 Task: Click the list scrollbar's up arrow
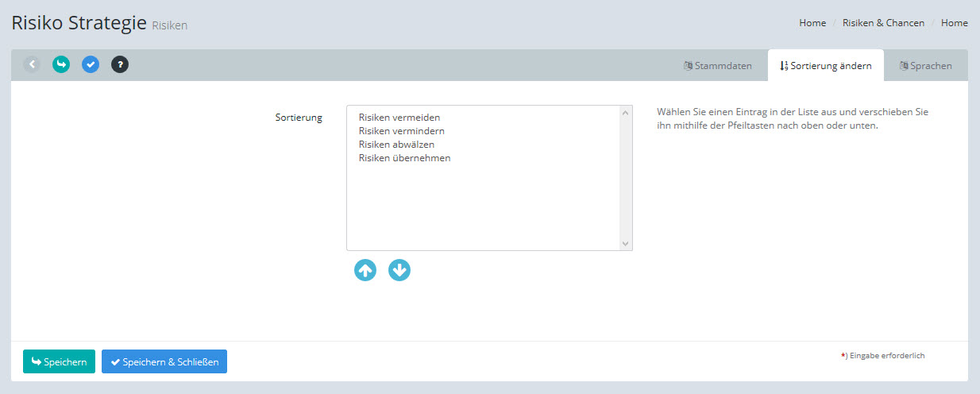pos(625,113)
